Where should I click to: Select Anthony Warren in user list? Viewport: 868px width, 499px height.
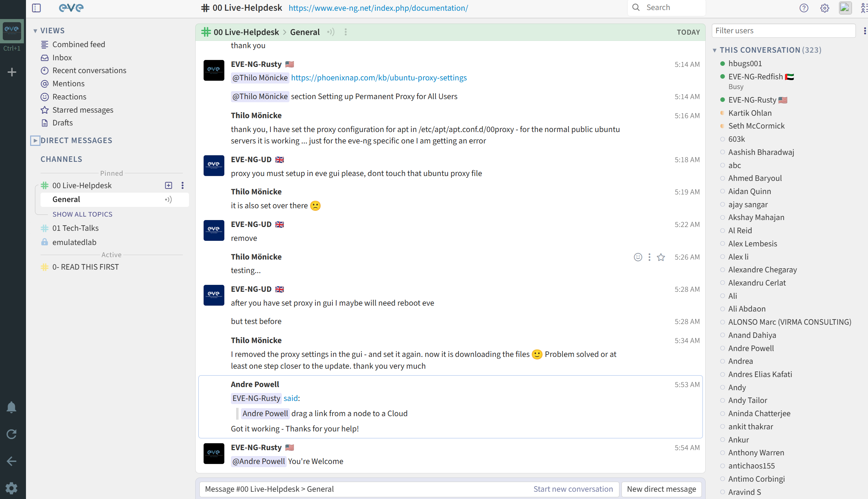pyautogui.click(x=756, y=453)
